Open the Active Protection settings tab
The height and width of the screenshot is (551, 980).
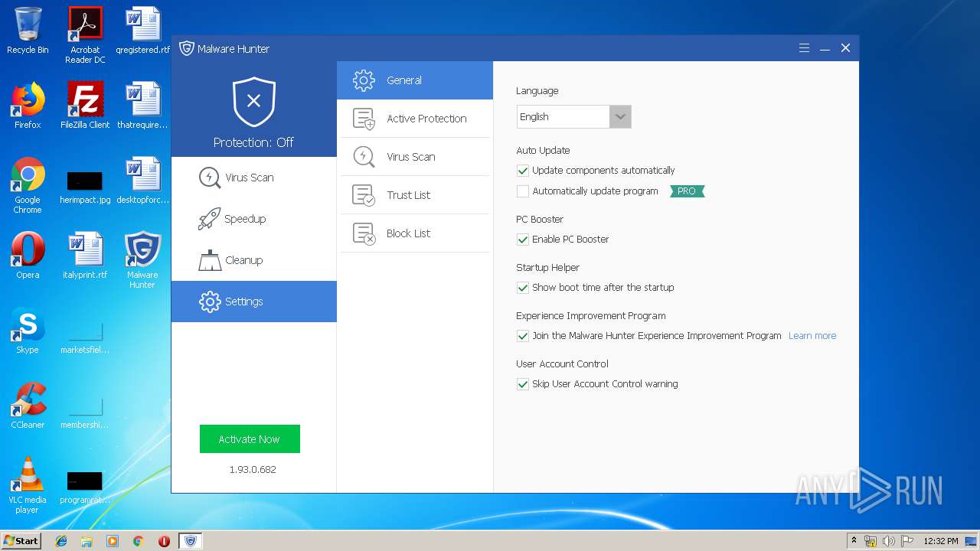click(415, 119)
